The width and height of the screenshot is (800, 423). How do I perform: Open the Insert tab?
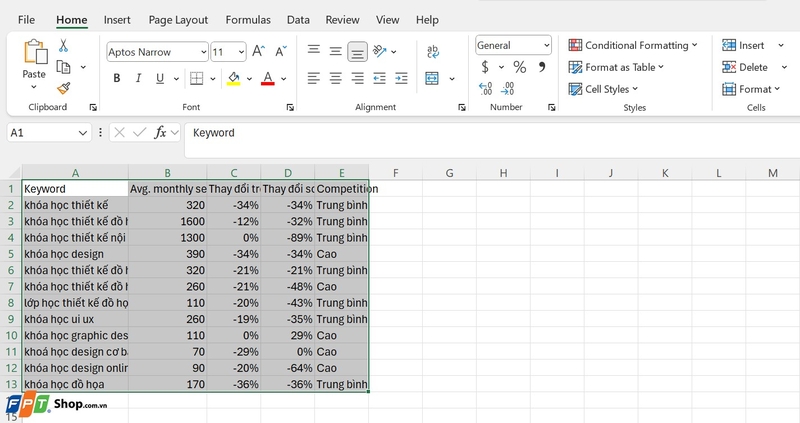[x=117, y=20]
